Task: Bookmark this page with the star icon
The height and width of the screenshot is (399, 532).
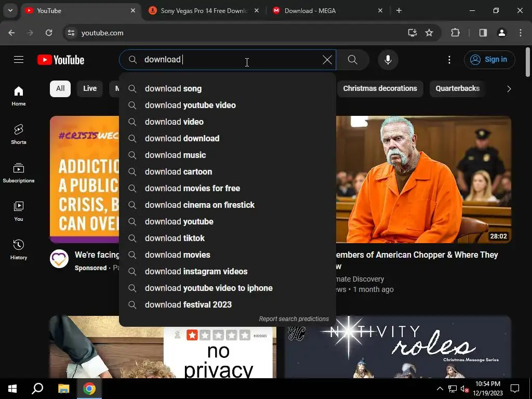Action: point(429,33)
